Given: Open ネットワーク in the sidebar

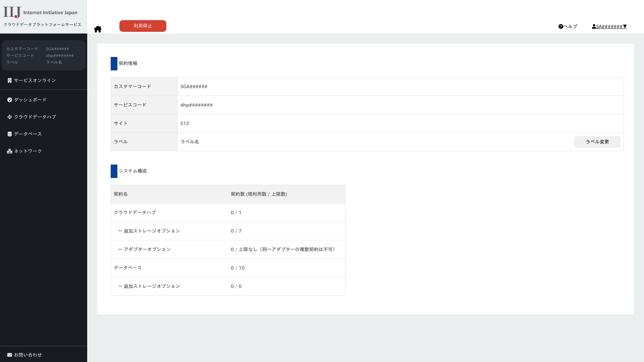Looking at the screenshot, I should (28, 151).
